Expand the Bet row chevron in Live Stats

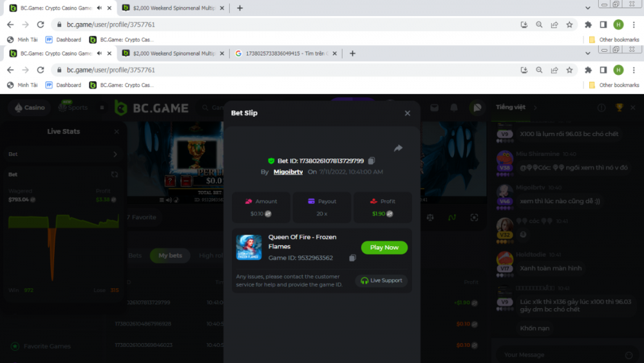(115, 154)
